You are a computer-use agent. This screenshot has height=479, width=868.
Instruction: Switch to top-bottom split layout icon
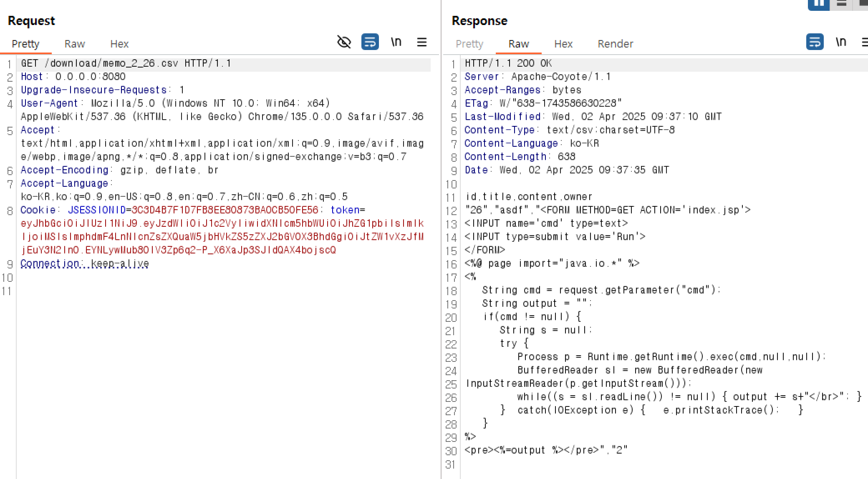(x=842, y=3)
